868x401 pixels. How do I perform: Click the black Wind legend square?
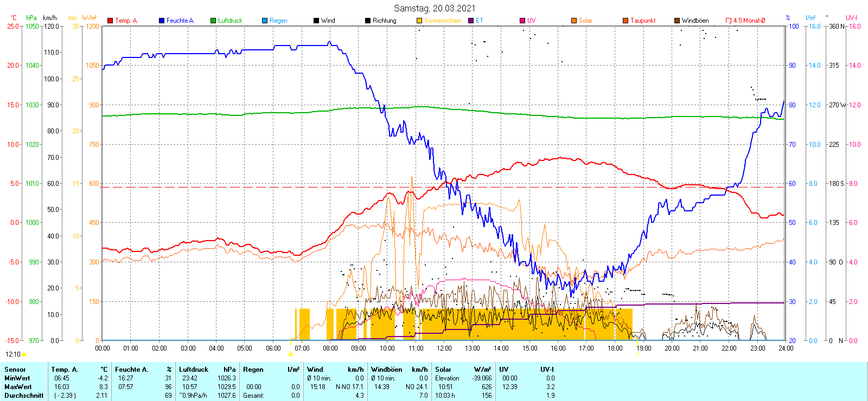pyautogui.click(x=316, y=21)
